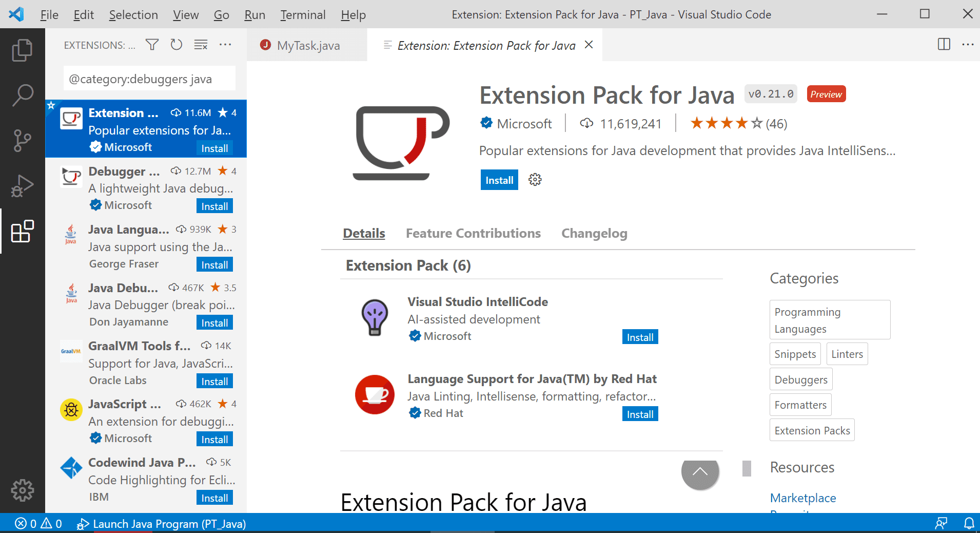Viewport: 980px width, 533px height.
Task: Open the Selection menu
Action: [133, 14]
